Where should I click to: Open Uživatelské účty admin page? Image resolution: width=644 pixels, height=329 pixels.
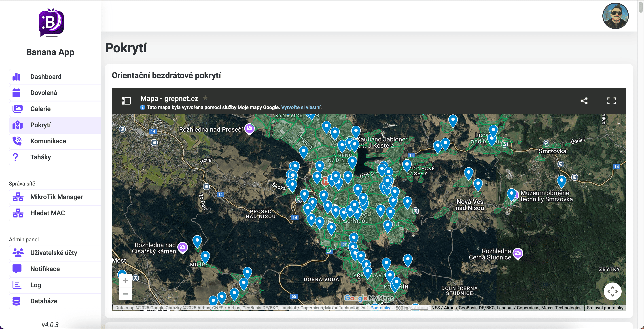tap(53, 253)
